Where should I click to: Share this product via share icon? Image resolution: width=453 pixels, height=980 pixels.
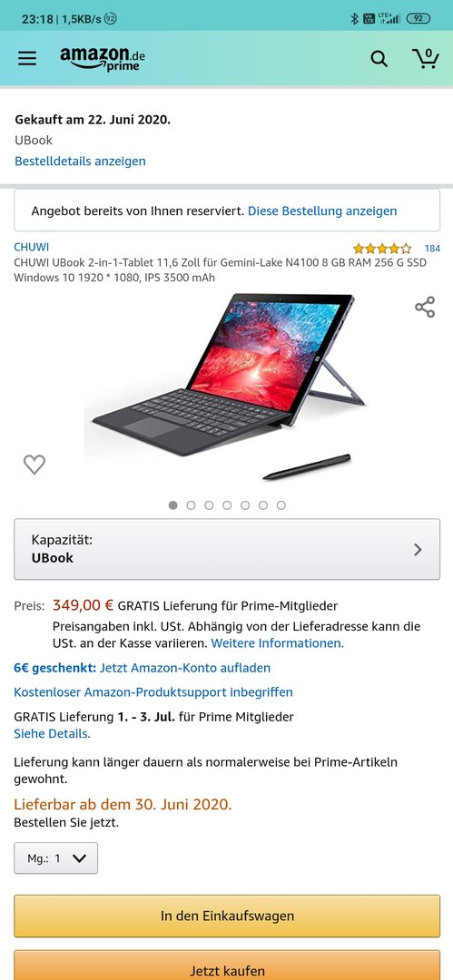pyautogui.click(x=425, y=307)
